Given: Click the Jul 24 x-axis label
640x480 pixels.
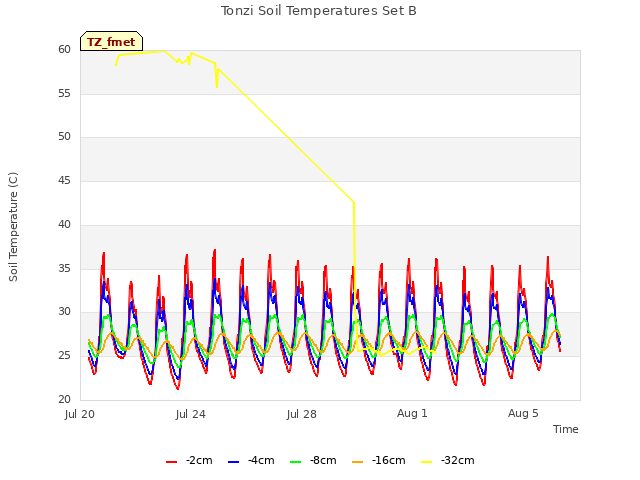Looking at the screenshot, I should click(x=191, y=414).
